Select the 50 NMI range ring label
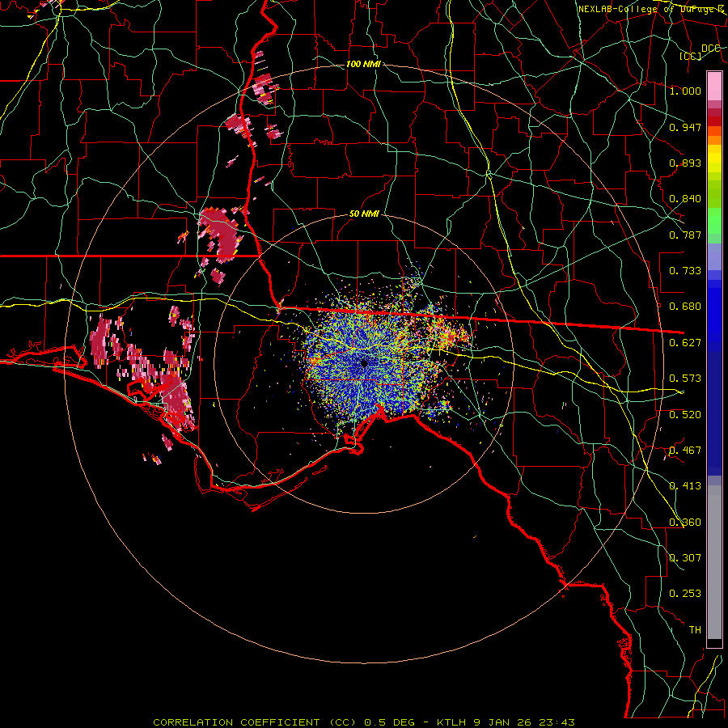The height and width of the screenshot is (728, 728). (364, 214)
